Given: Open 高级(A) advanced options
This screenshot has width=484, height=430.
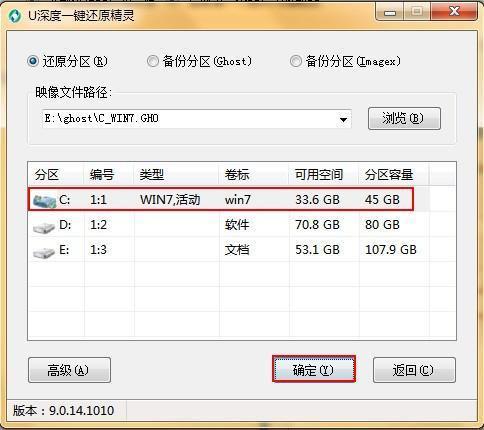Looking at the screenshot, I should coord(69,370).
